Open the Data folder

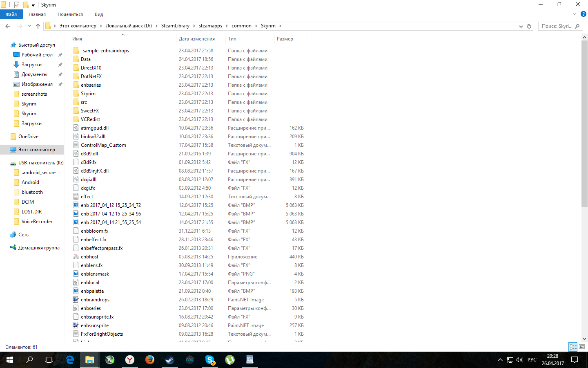tap(86, 59)
